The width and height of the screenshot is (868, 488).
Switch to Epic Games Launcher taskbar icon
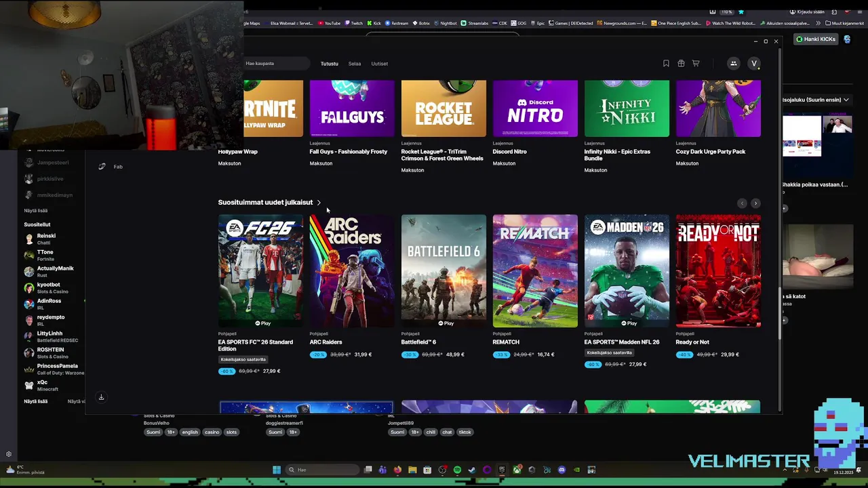502,470
